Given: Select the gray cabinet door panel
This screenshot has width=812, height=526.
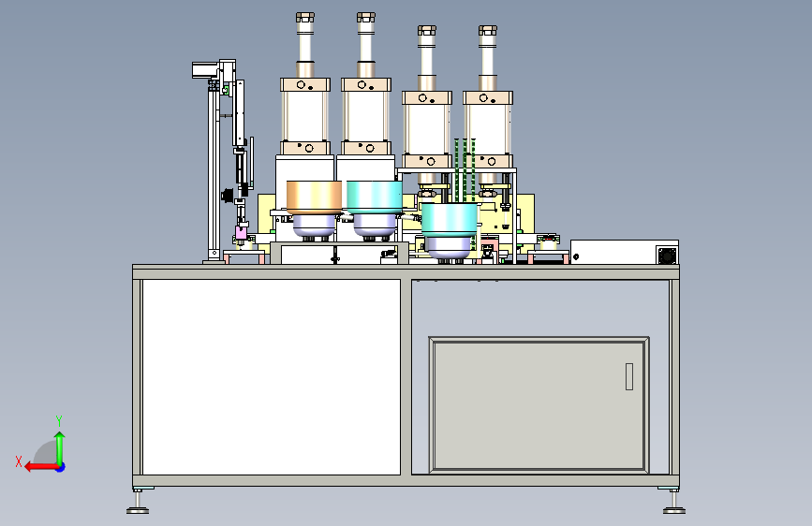Looking at the screenshot, I should [539, 405].
